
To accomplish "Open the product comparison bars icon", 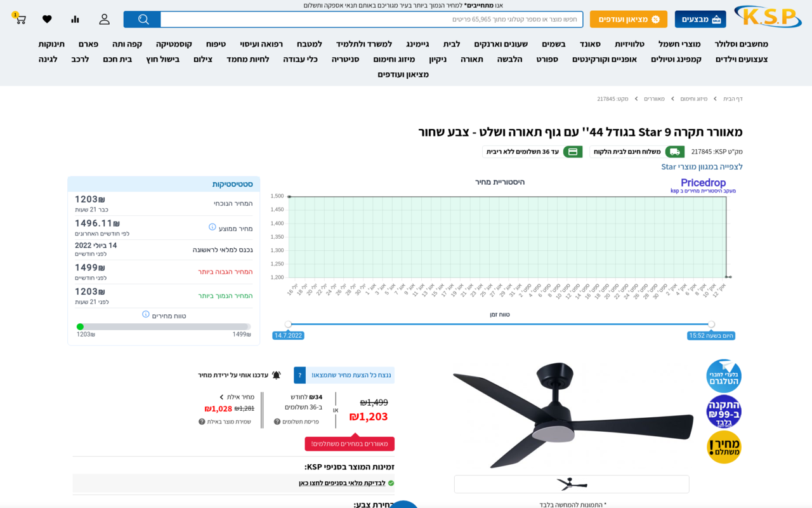I will click(75, 19).
